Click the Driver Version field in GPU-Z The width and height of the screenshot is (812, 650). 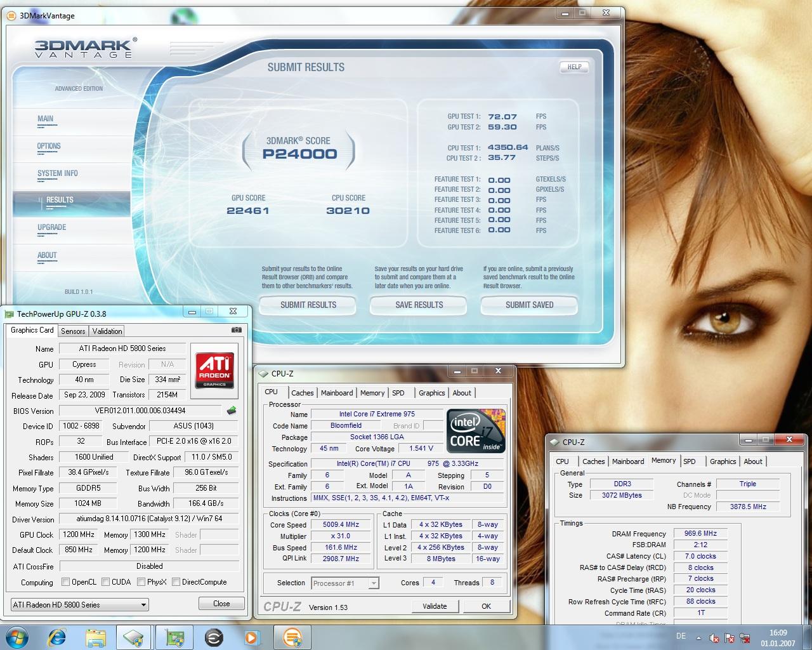(x=149, y=519)
